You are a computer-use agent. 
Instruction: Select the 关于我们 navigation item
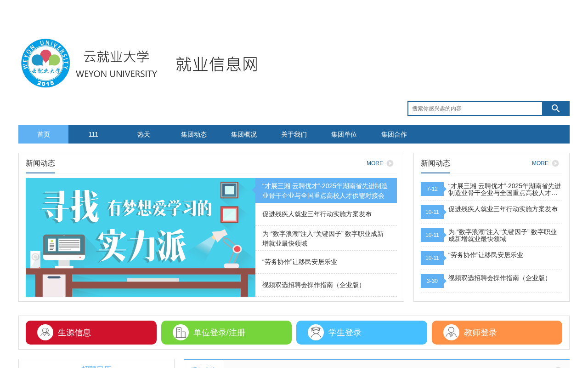pos(294,134)
